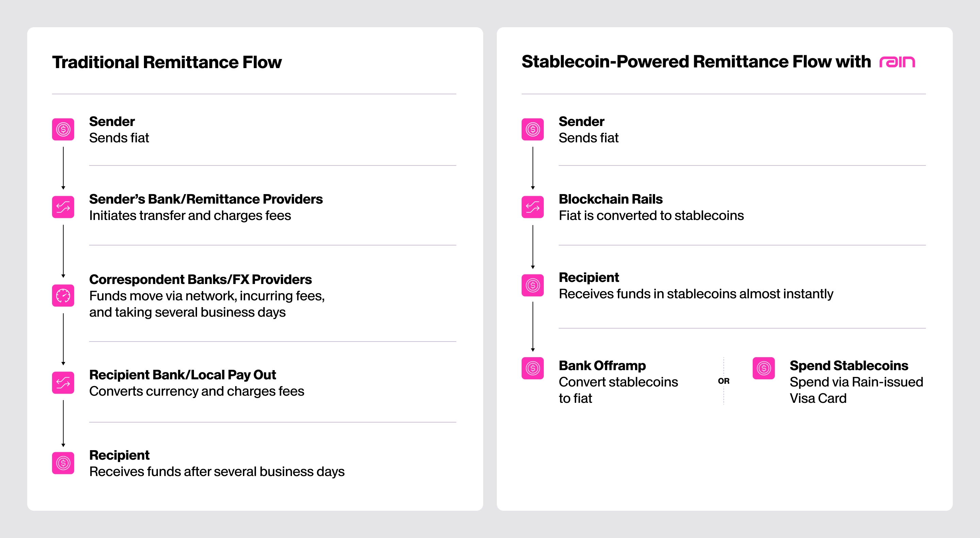
Task: Click the OR separator label
Action: [x=723, y=381]
